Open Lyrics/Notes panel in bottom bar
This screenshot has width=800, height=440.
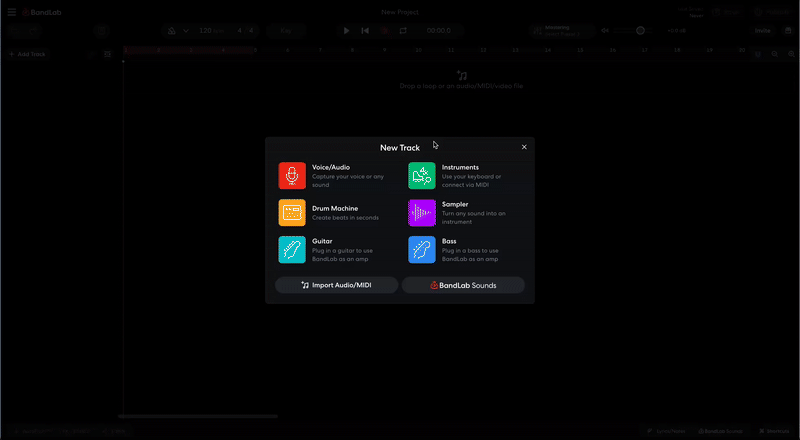(666, 431)
